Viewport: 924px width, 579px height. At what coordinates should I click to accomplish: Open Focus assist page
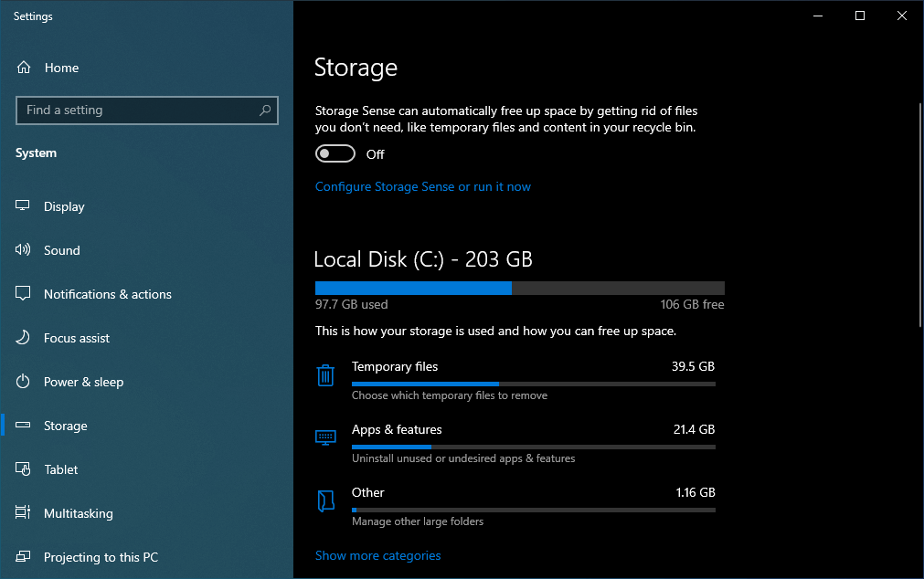tap(147, 338)
